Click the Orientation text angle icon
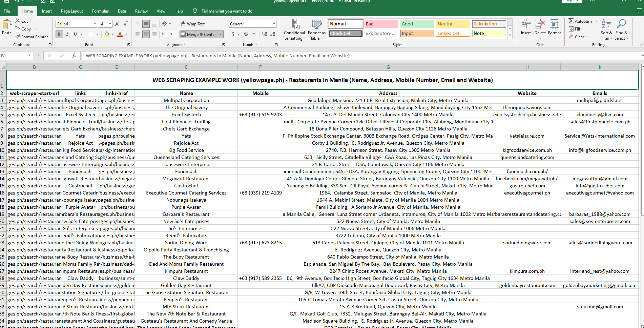 [165, 24]
